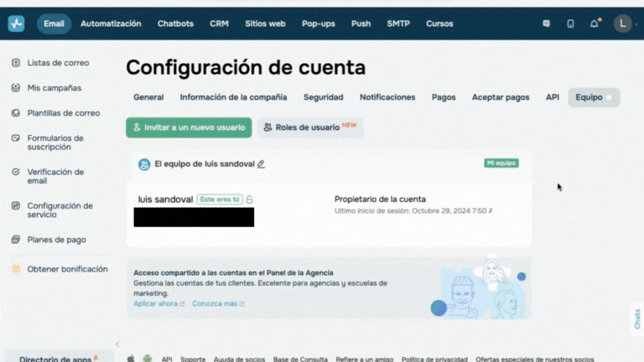Open Roles de usuario button
The image size is (644, 362).
coord(310,127)
